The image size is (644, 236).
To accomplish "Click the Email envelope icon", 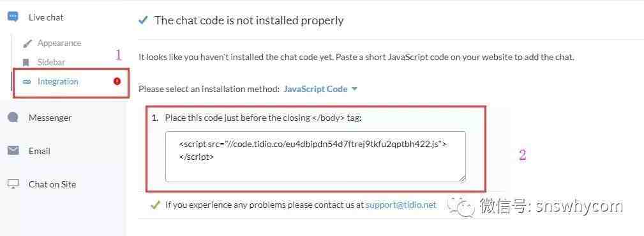I will coord(13,151).
